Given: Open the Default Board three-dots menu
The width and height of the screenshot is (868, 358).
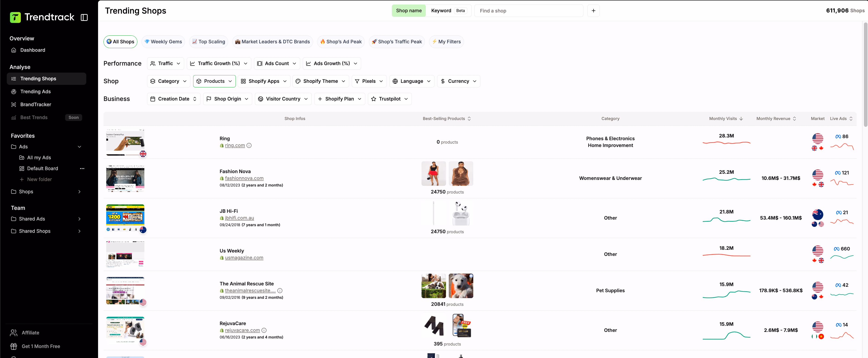Looking at the screenshot, I should point(82,168).
